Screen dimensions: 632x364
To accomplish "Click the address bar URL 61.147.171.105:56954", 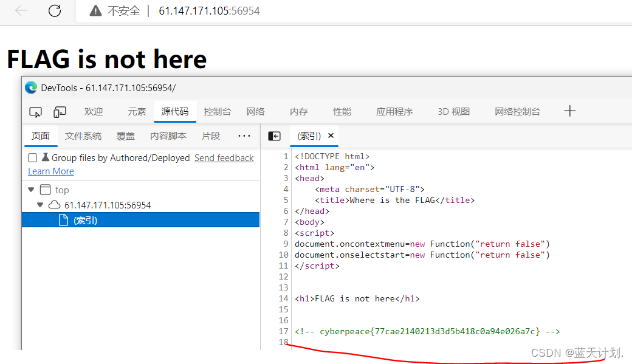I will click(209, 11).
